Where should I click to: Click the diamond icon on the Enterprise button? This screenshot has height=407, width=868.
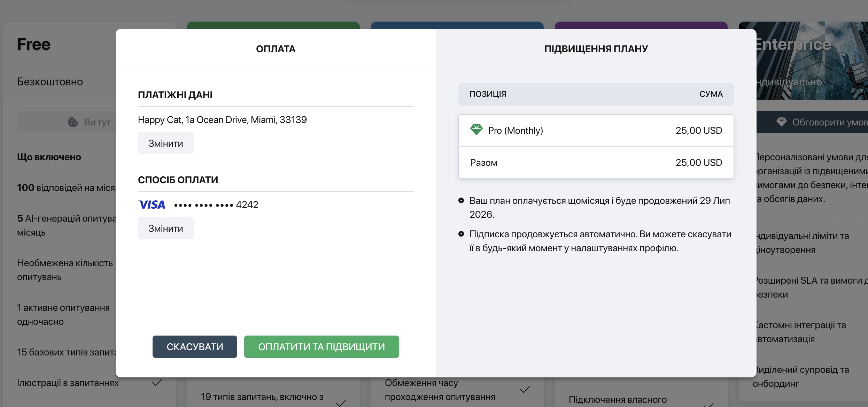(x=782, y=122)
